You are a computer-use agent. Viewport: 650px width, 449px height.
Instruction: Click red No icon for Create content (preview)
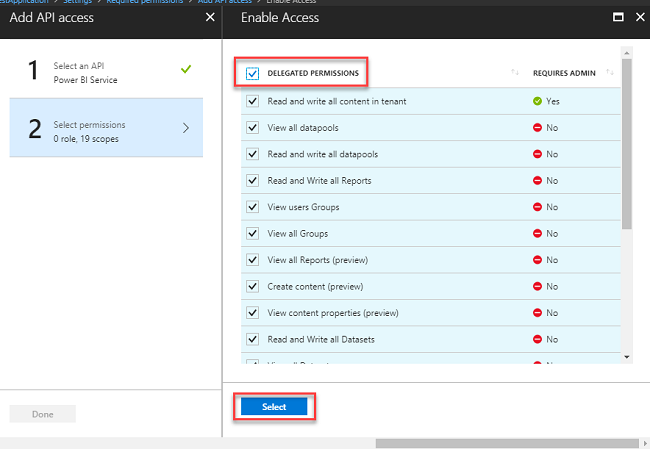538,286
